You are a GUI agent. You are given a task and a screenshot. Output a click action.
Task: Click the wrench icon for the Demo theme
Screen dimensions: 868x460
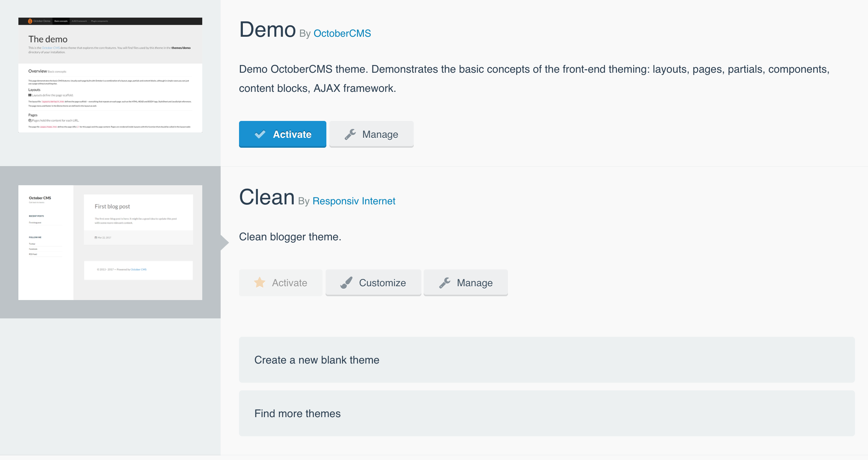(350, 134)
